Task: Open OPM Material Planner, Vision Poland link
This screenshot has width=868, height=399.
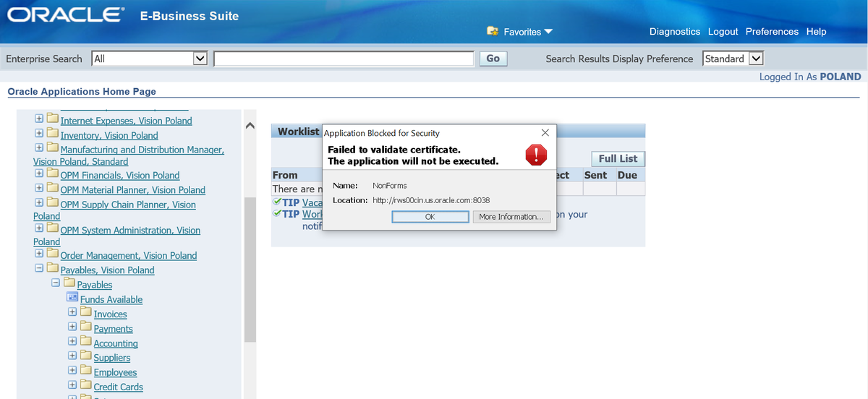Action: click(x=132, y=190)
